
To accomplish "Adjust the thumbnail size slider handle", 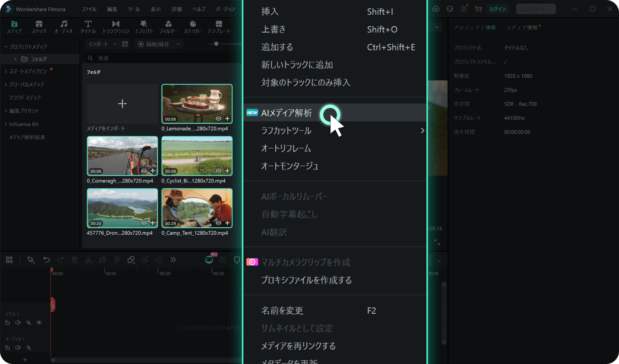I will click(216, 44).
